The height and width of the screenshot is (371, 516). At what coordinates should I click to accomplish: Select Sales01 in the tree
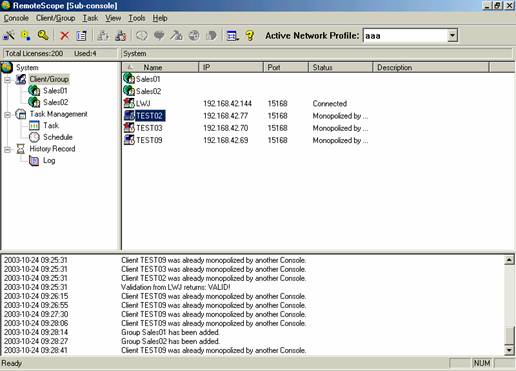coord(55,91)
